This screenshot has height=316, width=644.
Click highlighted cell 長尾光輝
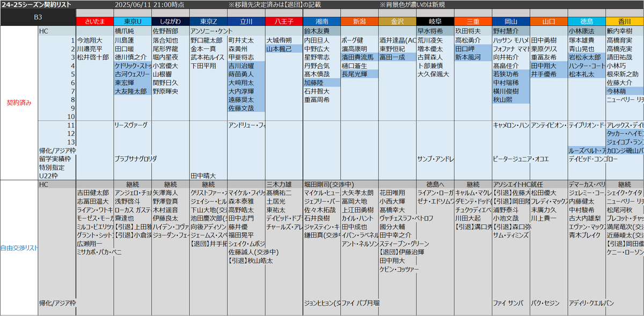point(359,74)
